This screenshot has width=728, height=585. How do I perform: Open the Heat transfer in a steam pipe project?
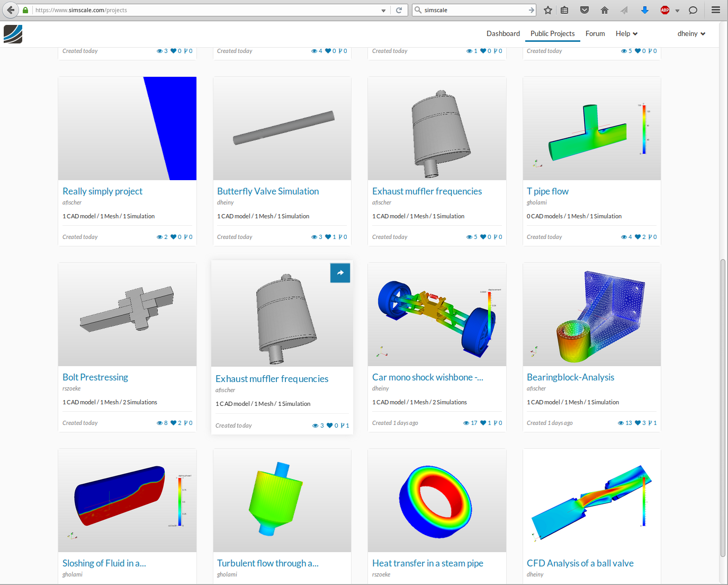428,563
